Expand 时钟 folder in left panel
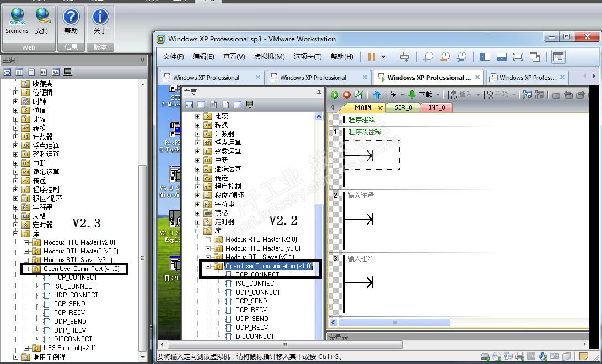This screenshot has height=364, width=602. 16,101
